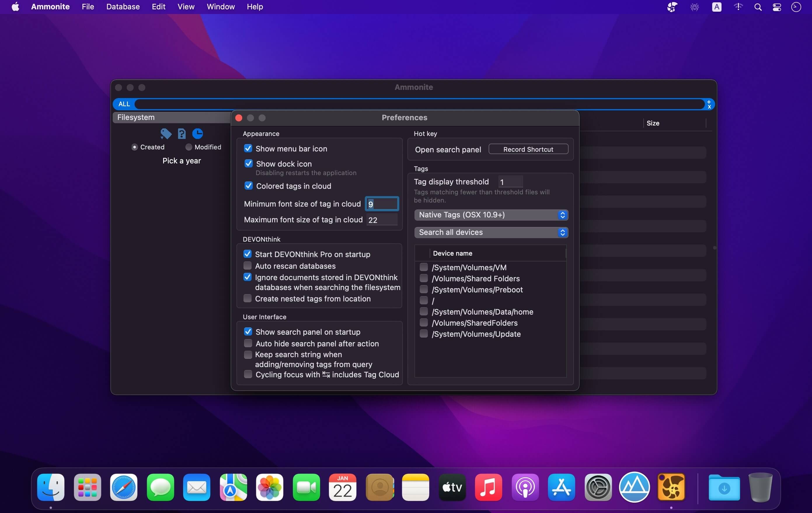Click Minimum font size field

point(382,204)
